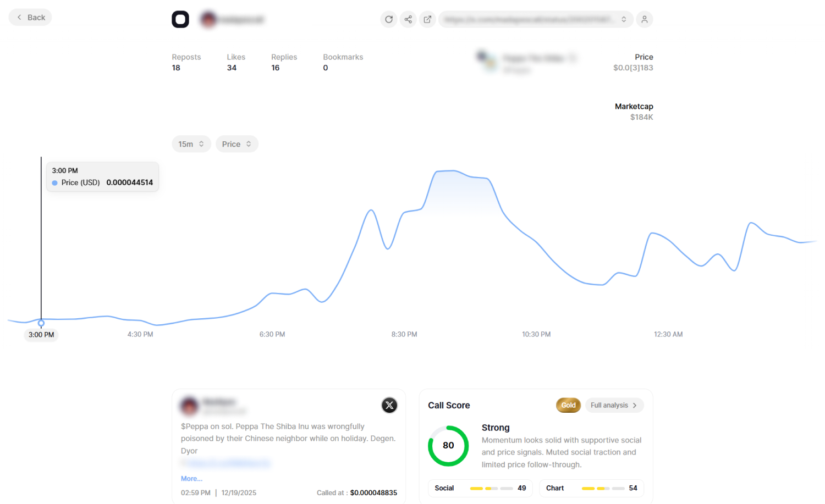
Task: Open the 15m timeframe dropdown
Action: click(191, 143)
